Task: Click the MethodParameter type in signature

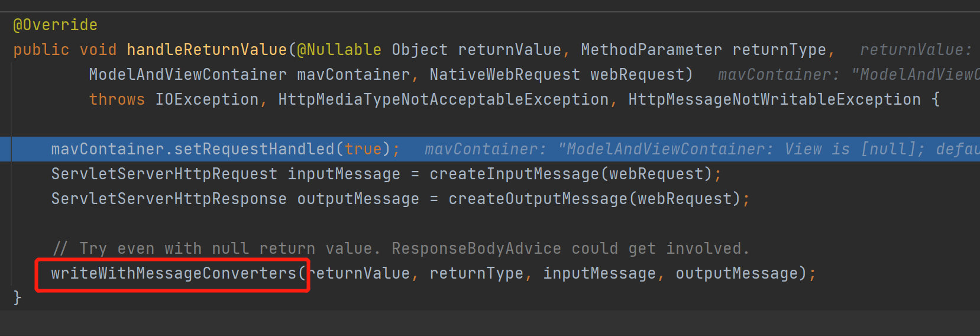Action: [651, 50]
